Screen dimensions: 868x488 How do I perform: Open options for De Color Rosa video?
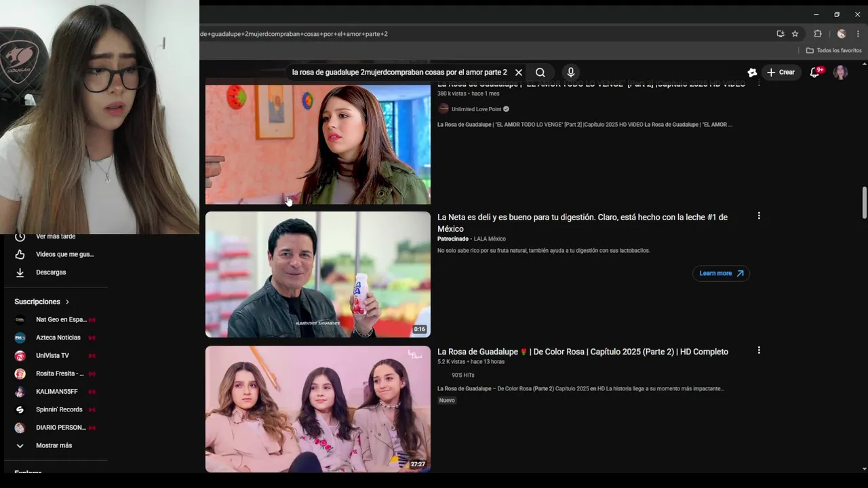click(759, 350)
